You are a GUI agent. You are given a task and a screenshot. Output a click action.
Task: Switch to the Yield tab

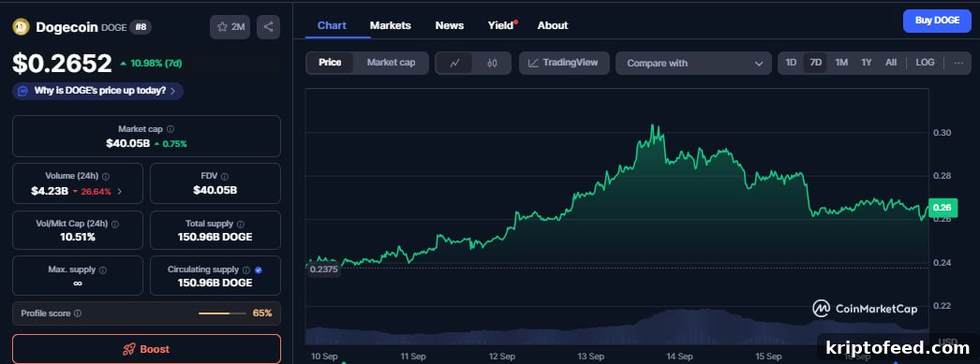(x=501, y=25)
